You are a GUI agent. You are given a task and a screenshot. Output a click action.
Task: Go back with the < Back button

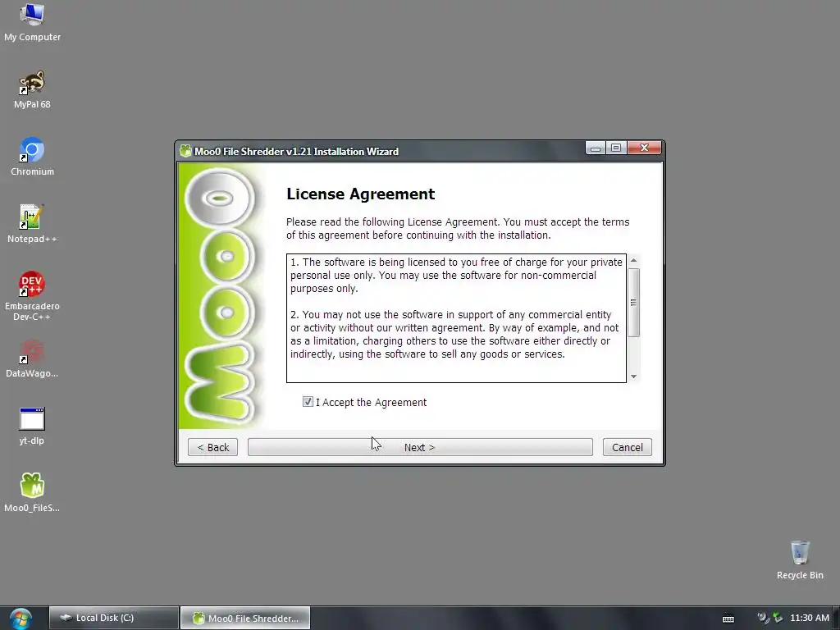point(212,447)
